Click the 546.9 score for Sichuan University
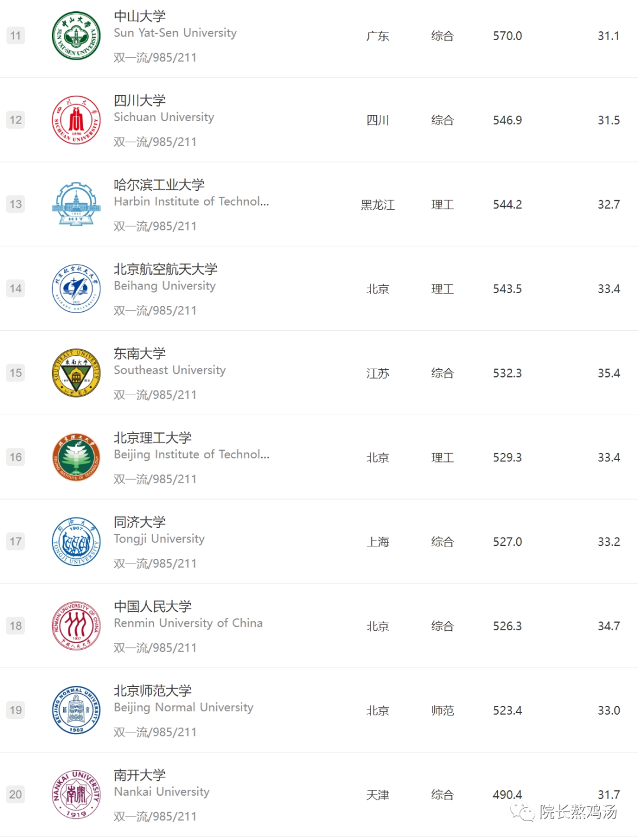Viewport: 638px width, 840px height. [507, 121]
